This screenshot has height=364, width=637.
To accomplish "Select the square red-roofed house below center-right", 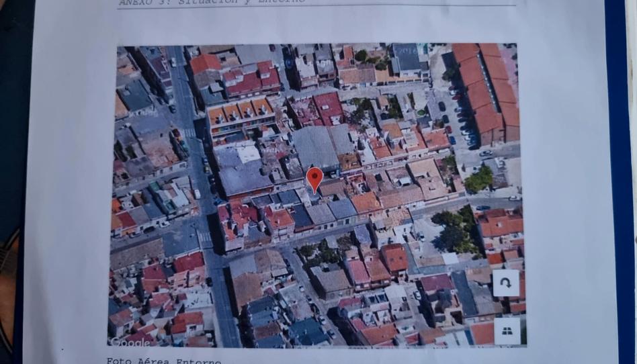I will pos(394,257).
